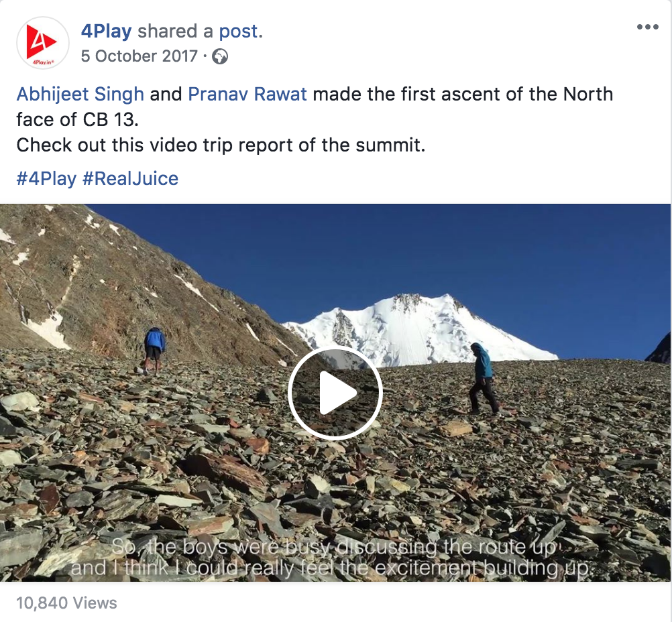The image size is (672, 622).
Task: Click the globe public audience icon
Action: pos(220,56)
